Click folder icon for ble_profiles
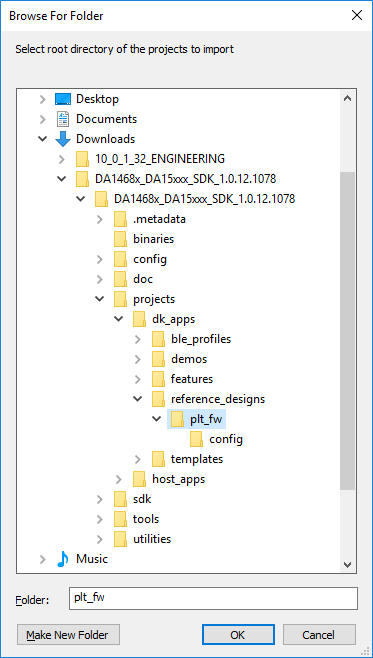The width and height of the screenshot is (373, 658). [x=158, y=339]
